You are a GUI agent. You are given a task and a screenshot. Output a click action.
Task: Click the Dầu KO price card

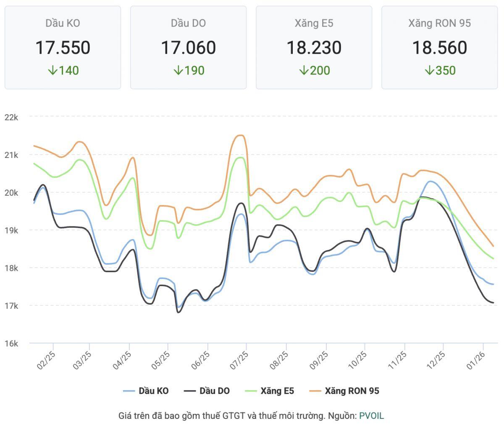[x=63, y=47]
